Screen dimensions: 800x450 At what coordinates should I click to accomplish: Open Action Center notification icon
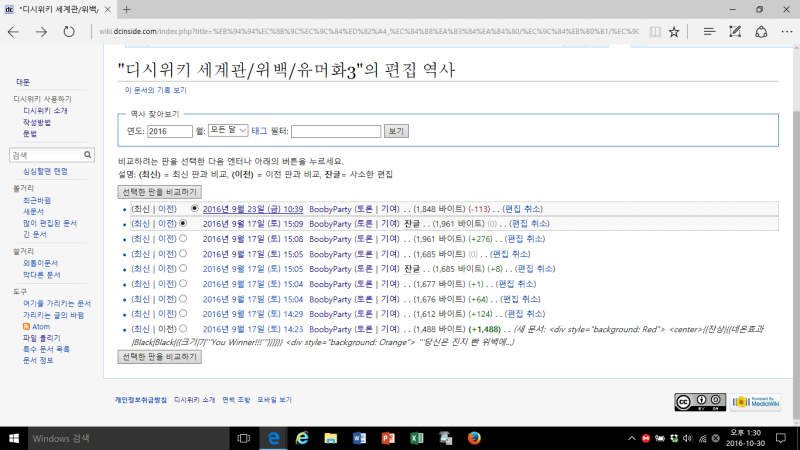click(781, 438)
